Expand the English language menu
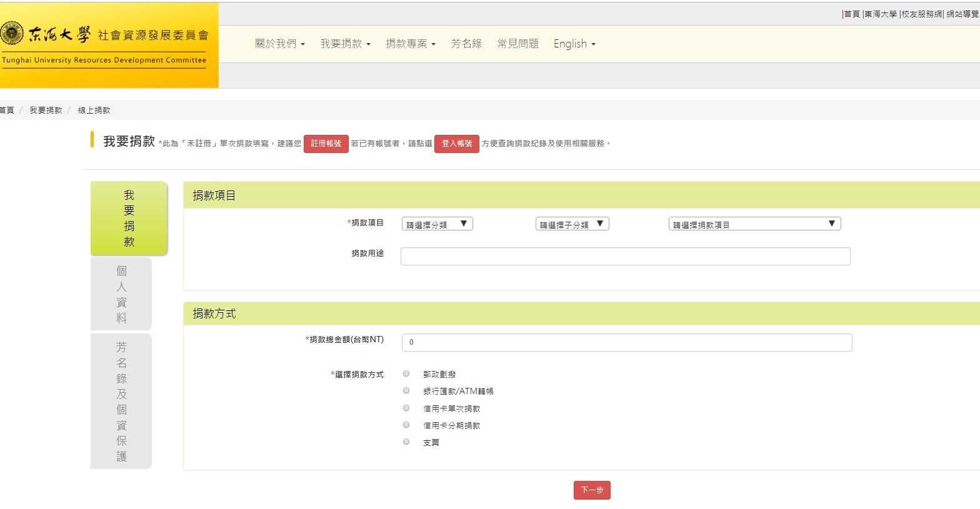Viewport: 980px width, 509px height. [574, 44]
